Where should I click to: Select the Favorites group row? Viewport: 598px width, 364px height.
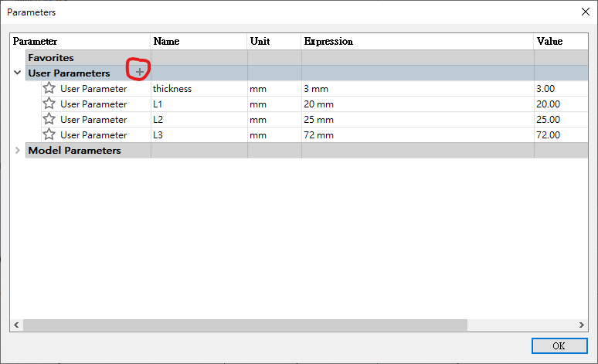pos(51,57)
